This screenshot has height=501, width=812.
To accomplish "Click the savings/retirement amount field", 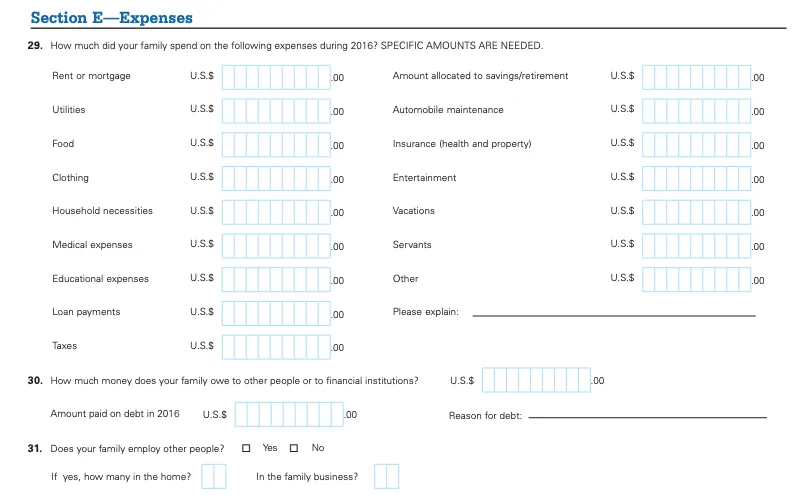I will (696, 77).
